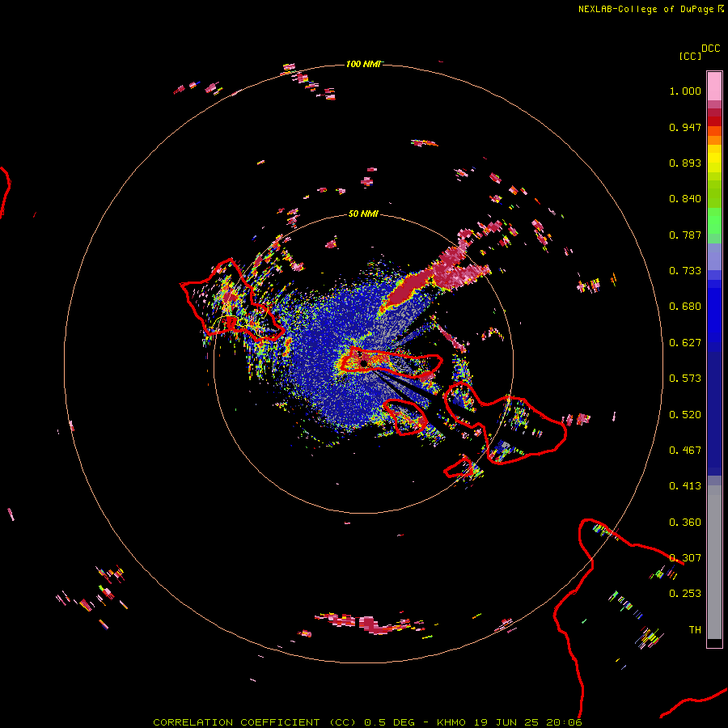Screen dimensions: 728x728
Task: Click the 0.413 scale value
Action: pos(685,486)
